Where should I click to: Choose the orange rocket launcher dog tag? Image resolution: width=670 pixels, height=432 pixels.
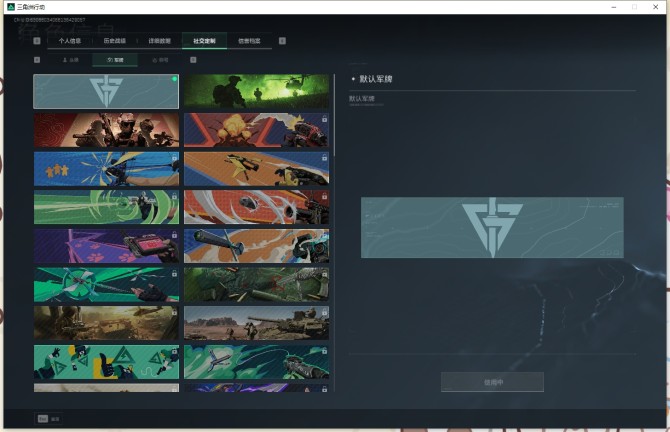[256, 246]
